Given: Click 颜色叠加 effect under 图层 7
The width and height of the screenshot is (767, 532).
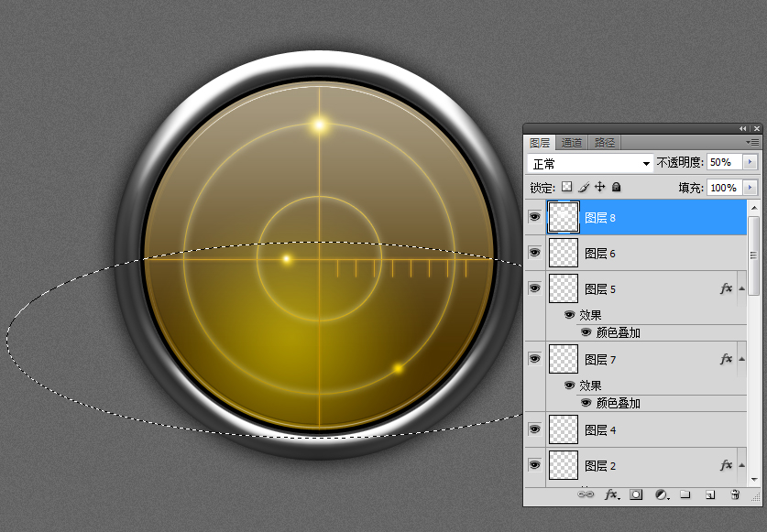Looking at the screenshot, I should coord(619,403).
